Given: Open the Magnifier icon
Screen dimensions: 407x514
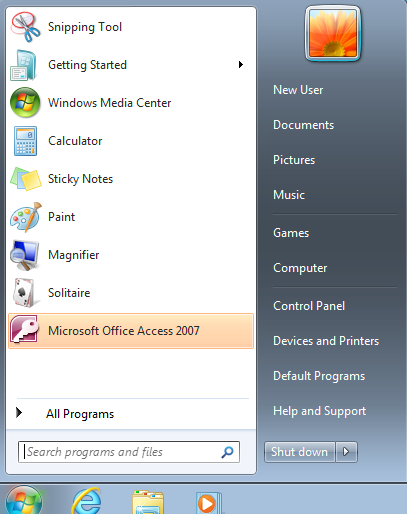Looking at the screenshot, I should click(25, 255).
